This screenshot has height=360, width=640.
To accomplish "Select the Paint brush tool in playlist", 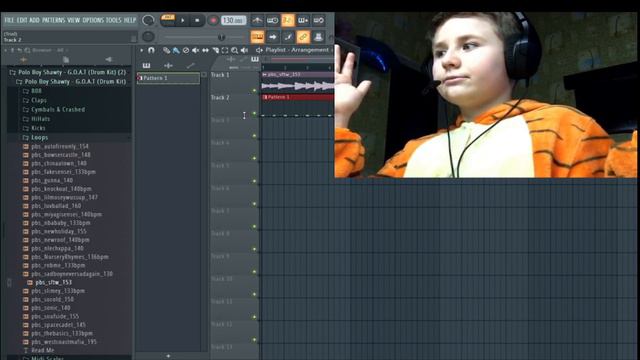I will click(176, 50).
